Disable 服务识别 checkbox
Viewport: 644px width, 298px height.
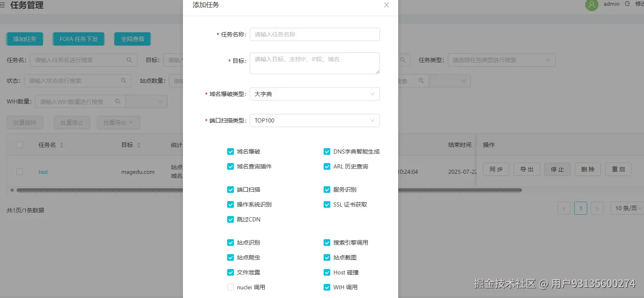tap(327, 190)
